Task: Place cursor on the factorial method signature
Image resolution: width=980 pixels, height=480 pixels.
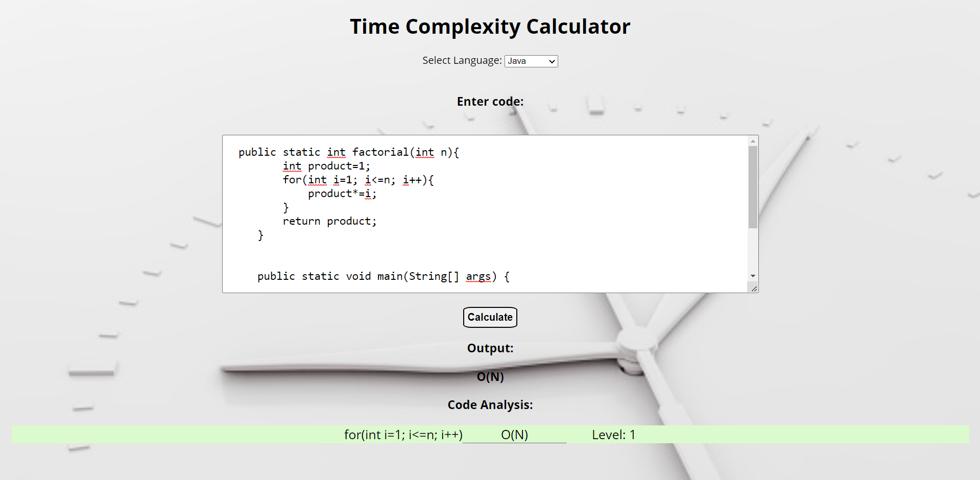Action: (348, 152)
